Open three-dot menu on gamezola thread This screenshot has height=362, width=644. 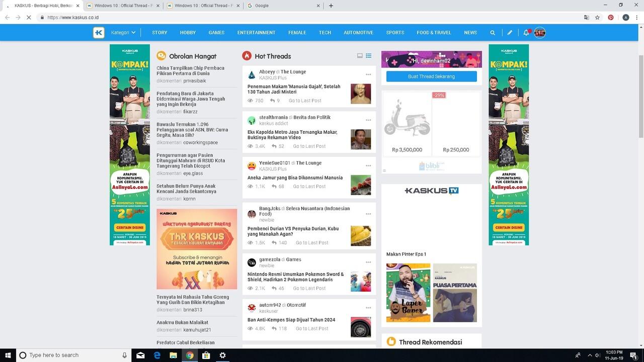tap(368, 262)
